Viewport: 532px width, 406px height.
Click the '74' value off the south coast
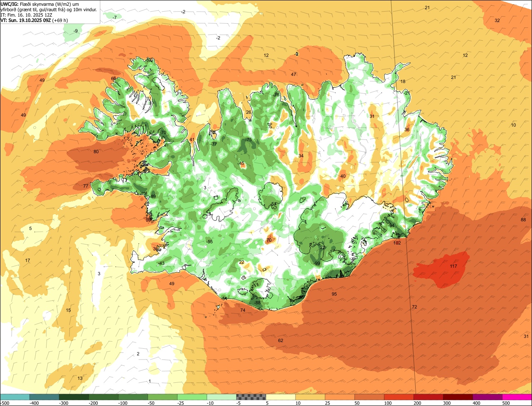click(243, 310)
